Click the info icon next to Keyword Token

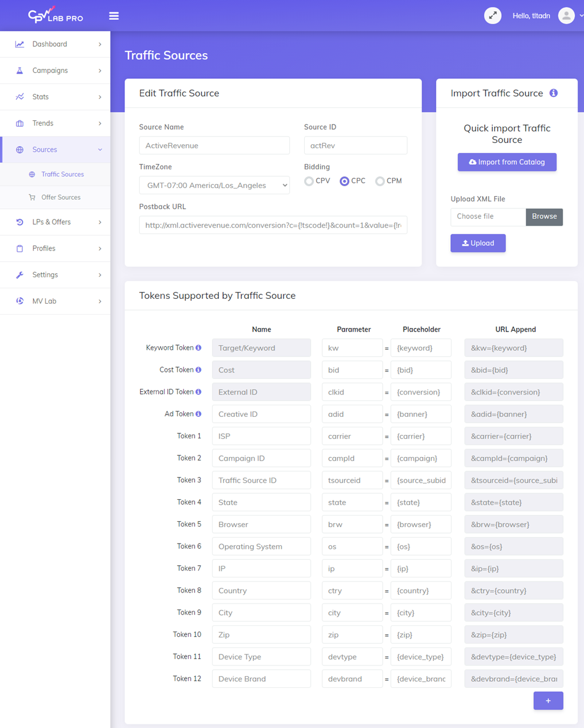pyautogui.click(x=199, y=347)
